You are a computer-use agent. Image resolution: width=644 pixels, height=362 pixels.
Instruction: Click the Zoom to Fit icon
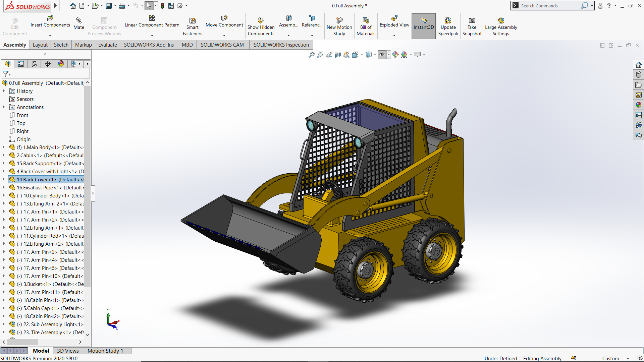[x=312, y=55]
